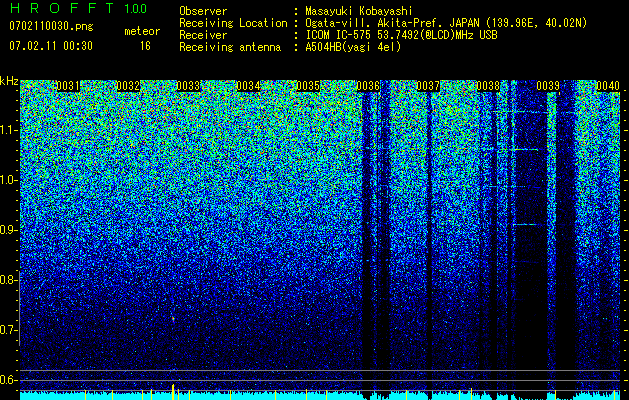The image size is (629, 400).
Task: Click the Receiver label
Action: 203,35
